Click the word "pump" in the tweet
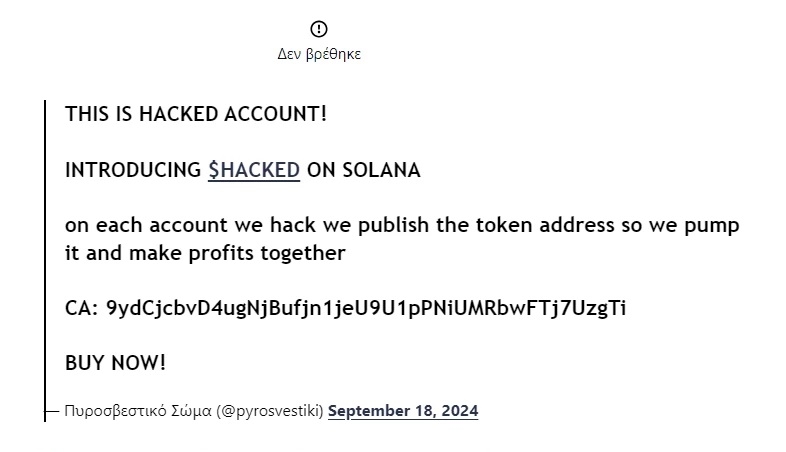786x452 pixels. pyautogui.click(x=711, y=226)
